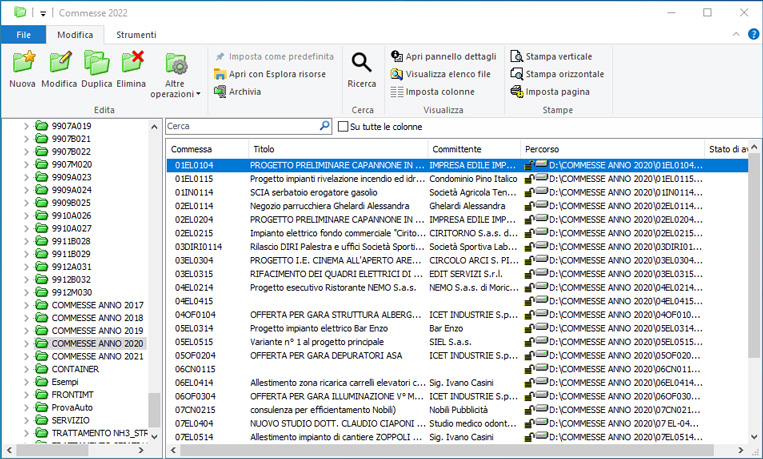Click the Modifica folder-with-pencil icon
Image resolution: width=763 pixels, height=459 pixels.
tap(60, 62)
